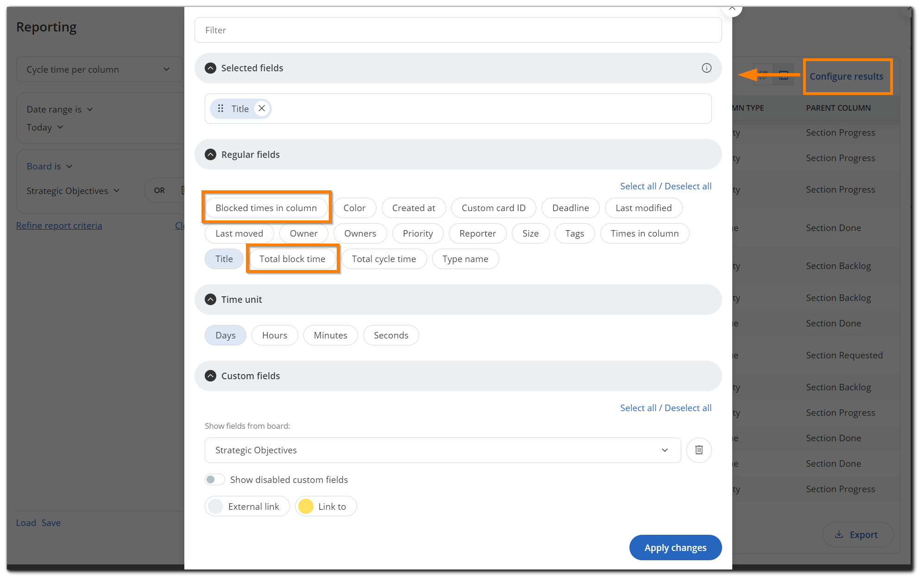Collapse the Time unit section

coord(210,300)
